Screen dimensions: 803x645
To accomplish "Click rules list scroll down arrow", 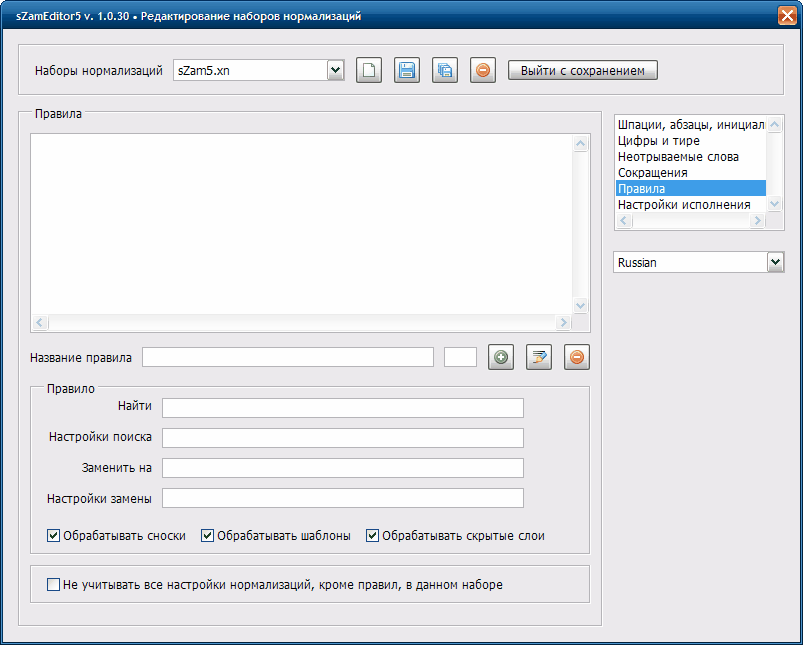I will [580, 306].
